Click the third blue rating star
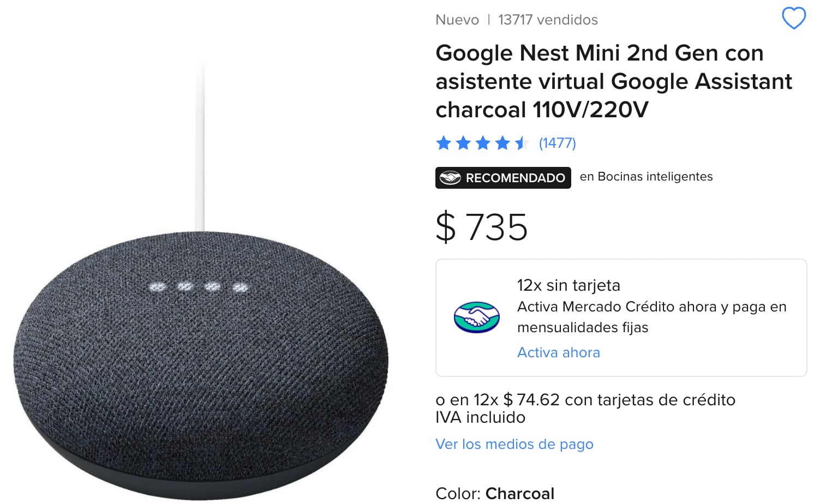This screenshot has width=838, height=504. pos(483,143)
